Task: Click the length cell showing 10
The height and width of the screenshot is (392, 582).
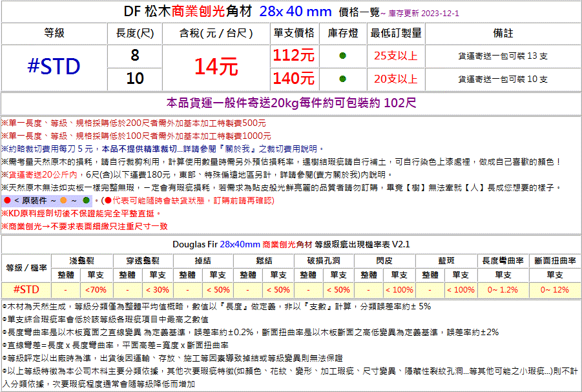Action: point(135,79)
